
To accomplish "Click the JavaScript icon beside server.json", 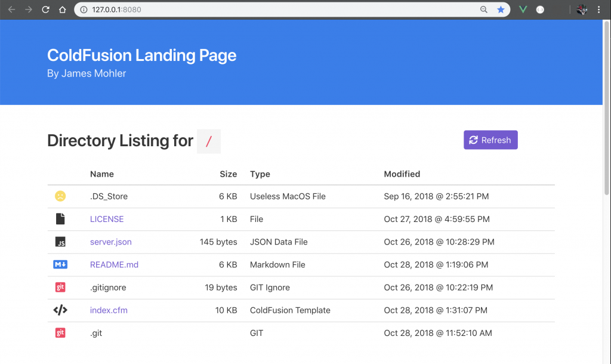I will 60,242.
